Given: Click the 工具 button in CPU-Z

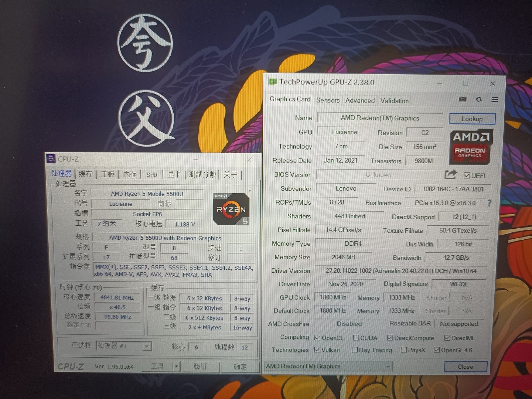Looking at the screenshot, I should pos(157,366).
